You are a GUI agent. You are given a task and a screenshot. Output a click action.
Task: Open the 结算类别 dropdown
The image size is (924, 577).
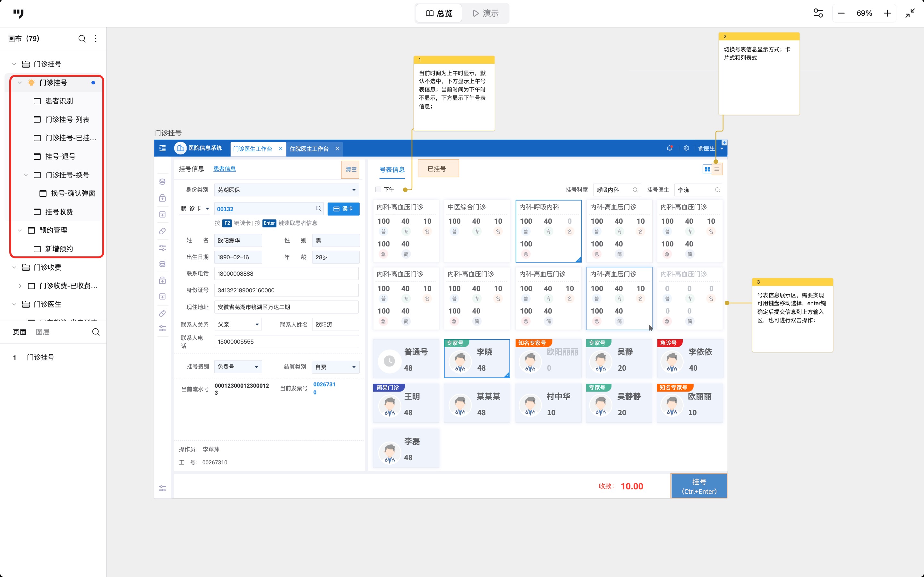(335, 367)
